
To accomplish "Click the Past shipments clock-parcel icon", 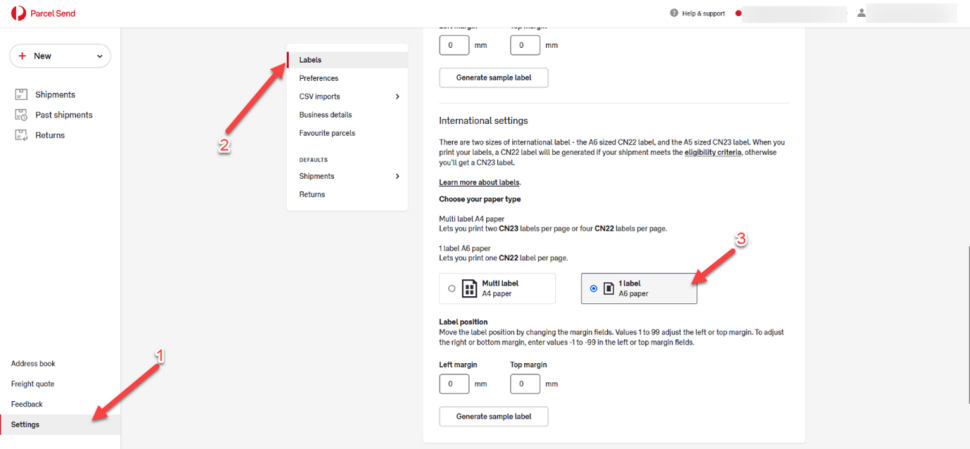I will click(21, 115).
